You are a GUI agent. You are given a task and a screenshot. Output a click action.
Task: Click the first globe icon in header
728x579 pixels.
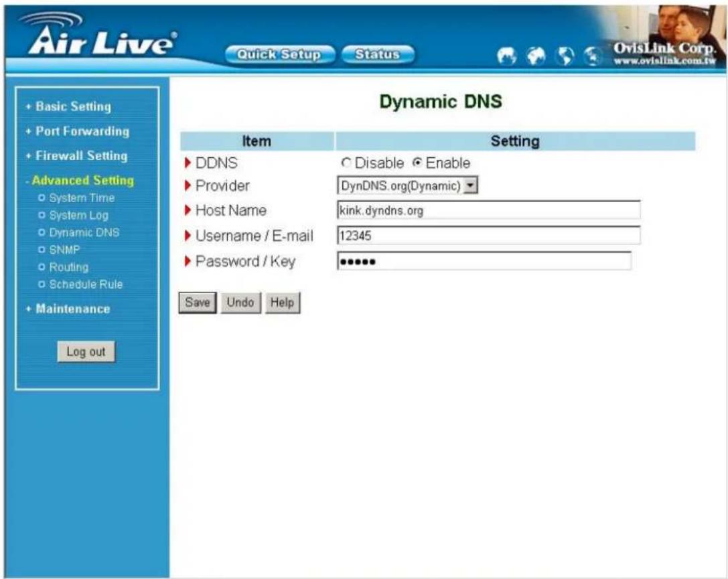(x=506, y=56)
